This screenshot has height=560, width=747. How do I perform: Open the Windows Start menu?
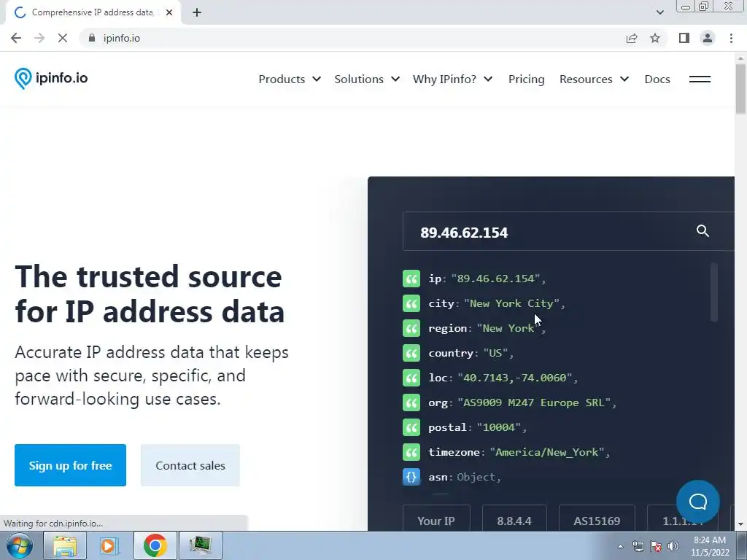[19, 545]
